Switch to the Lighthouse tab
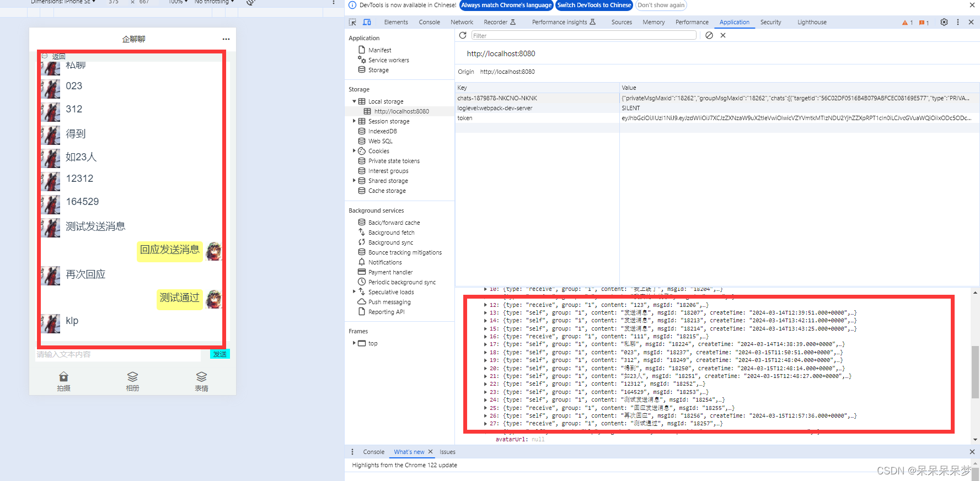Image resolution: width=980 pixels, height=481 pixels. pyautogui.click(x=812, y=23)
